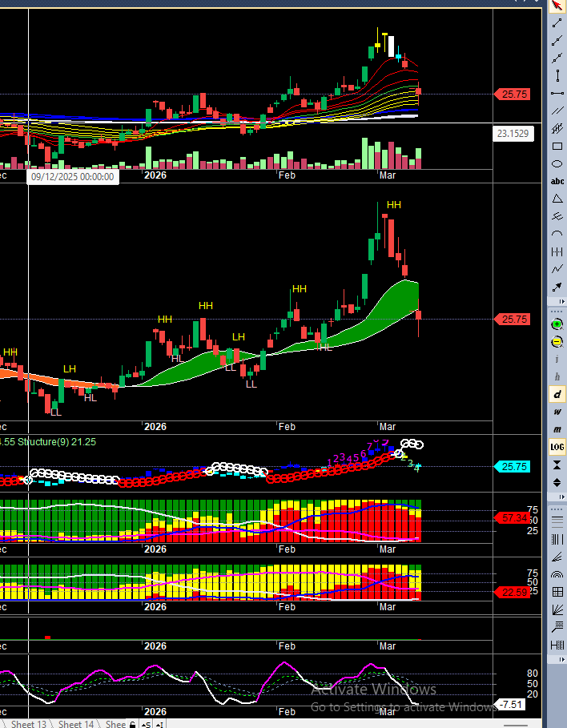
Task: Toggle the LOG scale button
Action: click(x=557, y=447)
